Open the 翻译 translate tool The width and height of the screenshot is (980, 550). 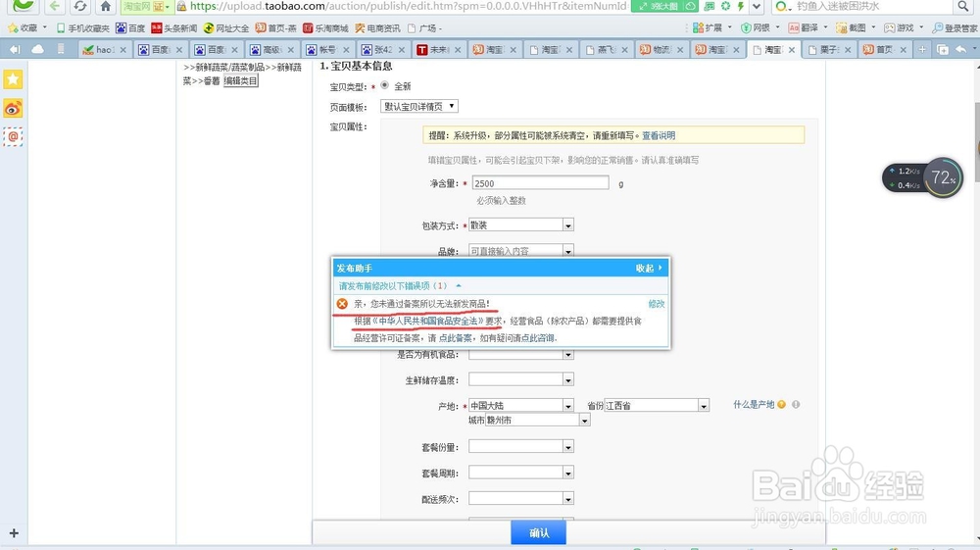(x=804, y=27)
